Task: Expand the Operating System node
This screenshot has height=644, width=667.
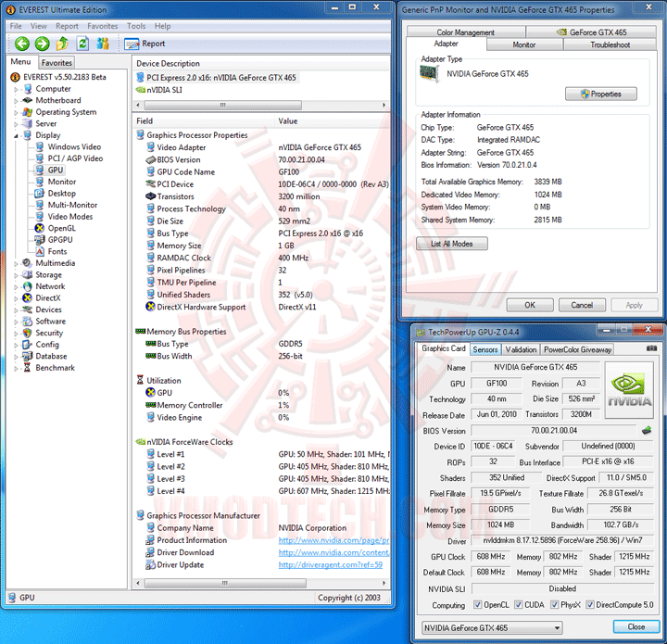Action: (x=16, y=113)
